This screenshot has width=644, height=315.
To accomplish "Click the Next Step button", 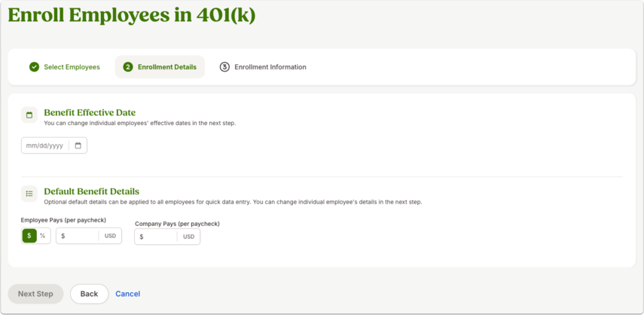I will click(x=35, y=294).
